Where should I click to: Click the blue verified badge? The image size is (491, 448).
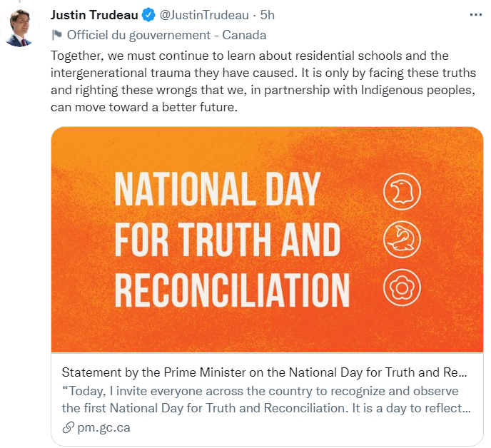(x=148, y=15)
